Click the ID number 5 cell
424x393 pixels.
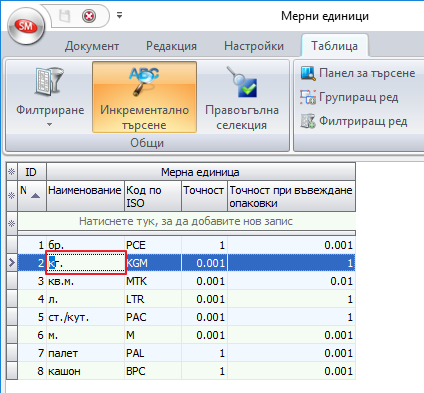32,317
